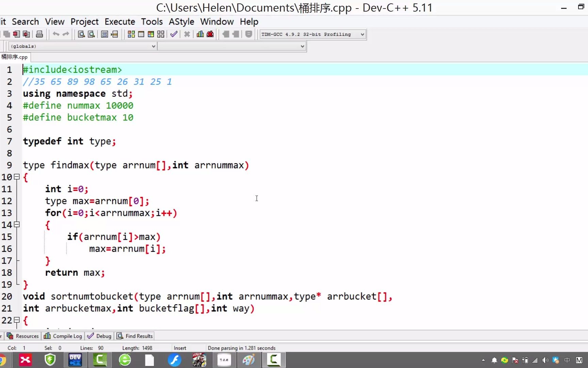Screen dimensions: 588x368
Task: Show the Debug report panel
Action: point(99,336)
